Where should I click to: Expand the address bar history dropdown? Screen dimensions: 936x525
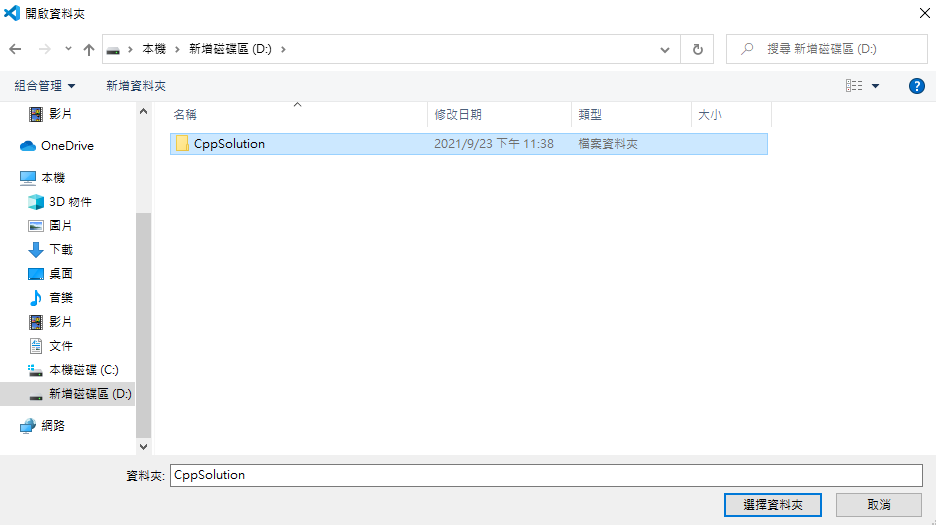665,49
